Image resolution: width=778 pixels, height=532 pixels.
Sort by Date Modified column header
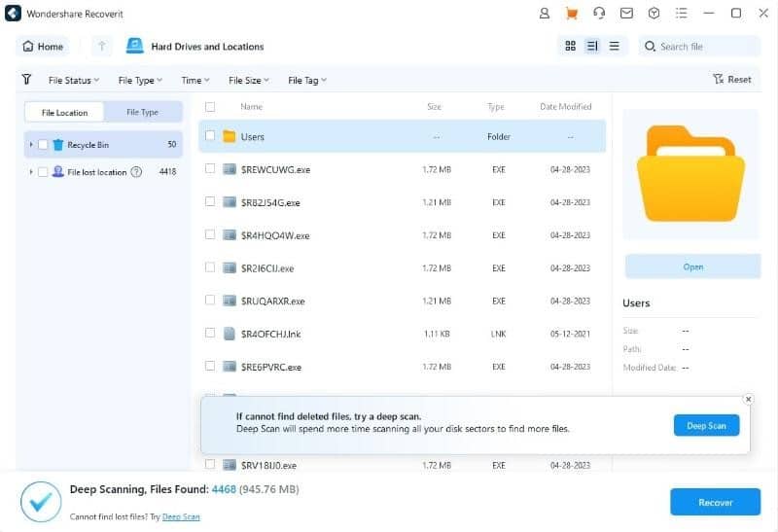pyautogui.click(x=566, y=106)
